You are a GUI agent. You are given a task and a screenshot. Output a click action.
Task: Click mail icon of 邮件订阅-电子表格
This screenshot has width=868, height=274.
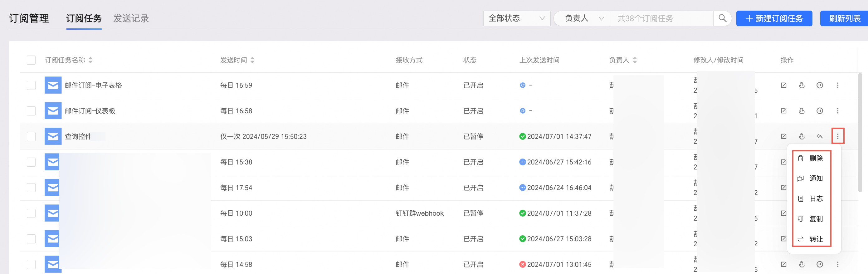tap(53, 85)
